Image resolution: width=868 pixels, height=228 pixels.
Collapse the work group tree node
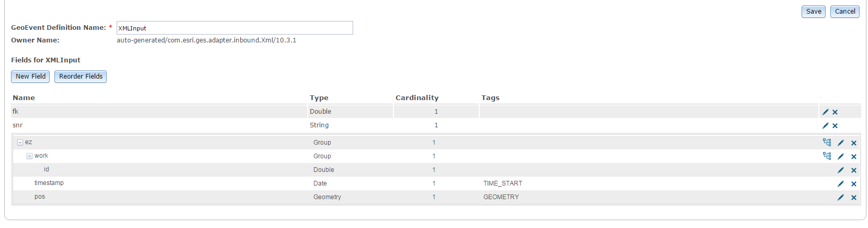30,156
